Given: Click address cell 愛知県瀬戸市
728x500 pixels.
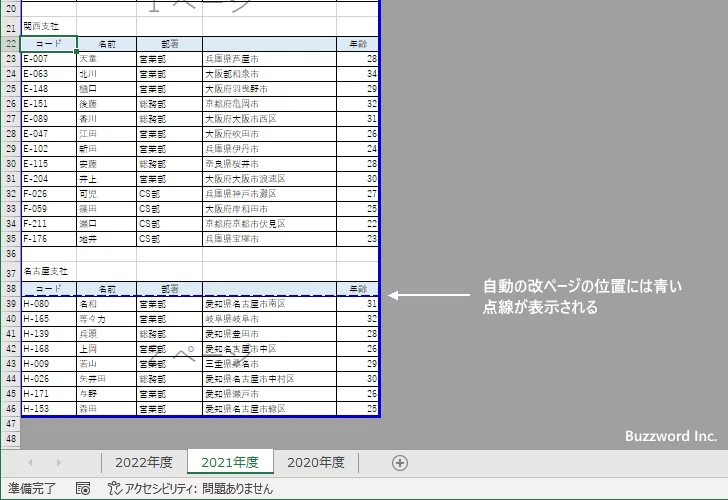Looking at the screenshot, I should click(x=269, y=394).
